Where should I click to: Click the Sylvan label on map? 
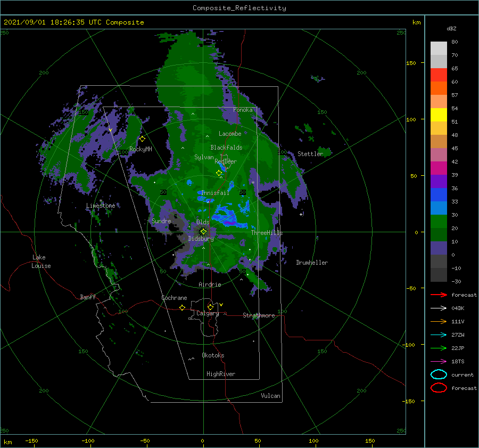[x=204, y=157]
